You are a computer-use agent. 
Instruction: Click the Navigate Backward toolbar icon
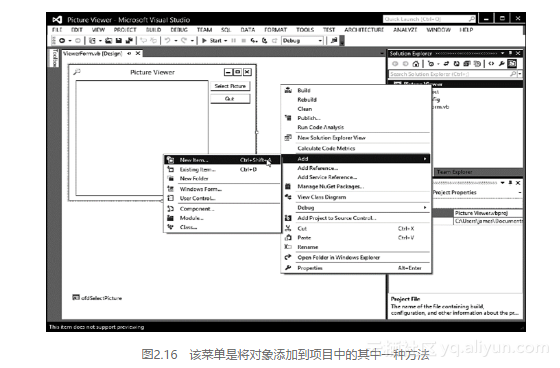(62, 41)
